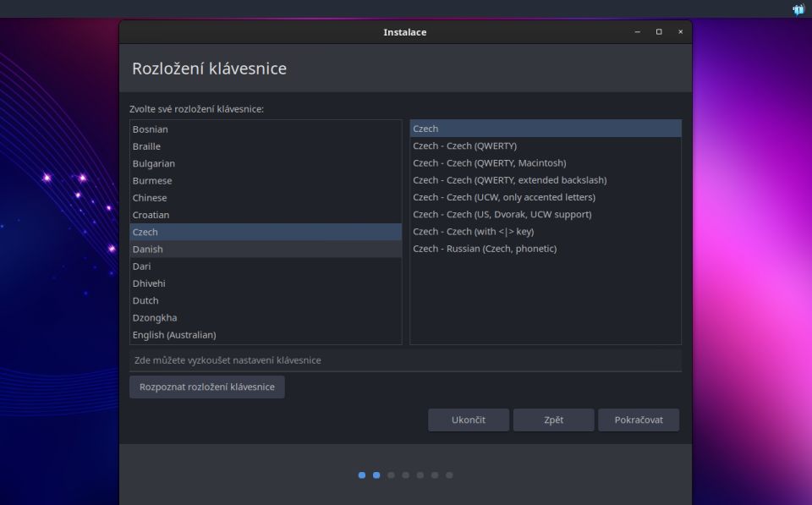Select English (Australian) layout
The width and height of the screenshot is (812, 505).
tap(266, 335)
